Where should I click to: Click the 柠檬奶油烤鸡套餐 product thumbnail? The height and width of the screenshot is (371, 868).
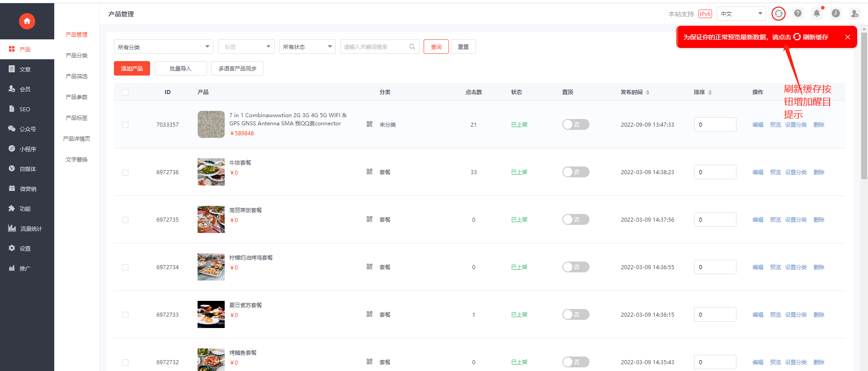211,267
